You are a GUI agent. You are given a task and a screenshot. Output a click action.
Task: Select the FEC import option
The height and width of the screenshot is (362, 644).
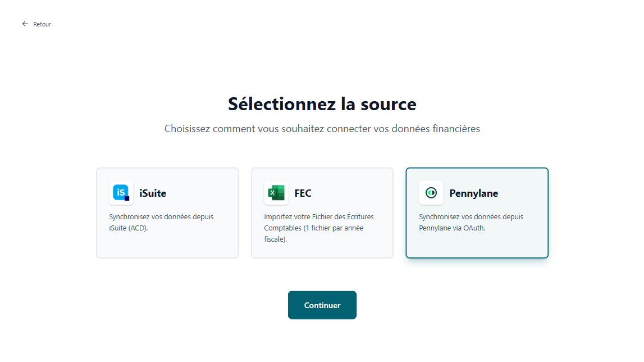(x=322, y=212)
